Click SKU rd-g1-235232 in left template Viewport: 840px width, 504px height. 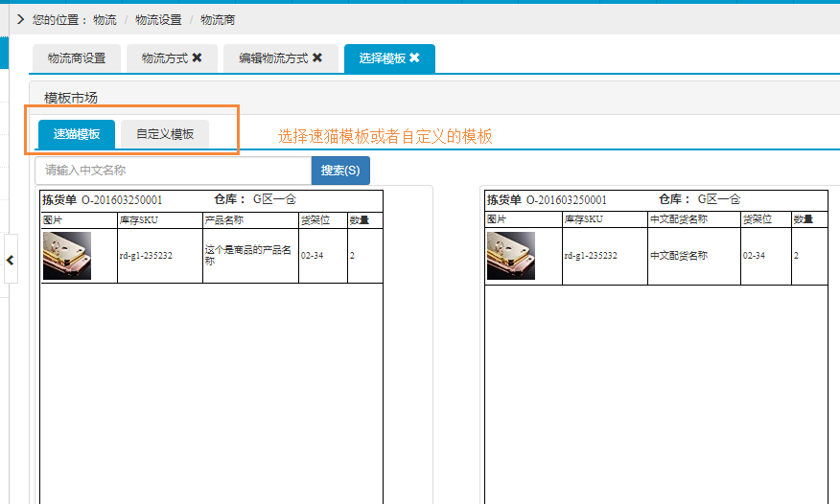(146, 256)
